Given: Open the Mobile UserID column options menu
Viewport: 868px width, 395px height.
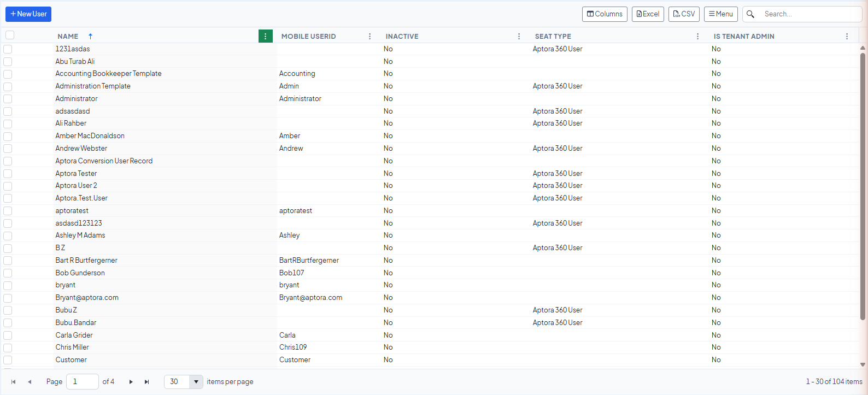Looking at the screenshot, I should [x=370, y=36].
